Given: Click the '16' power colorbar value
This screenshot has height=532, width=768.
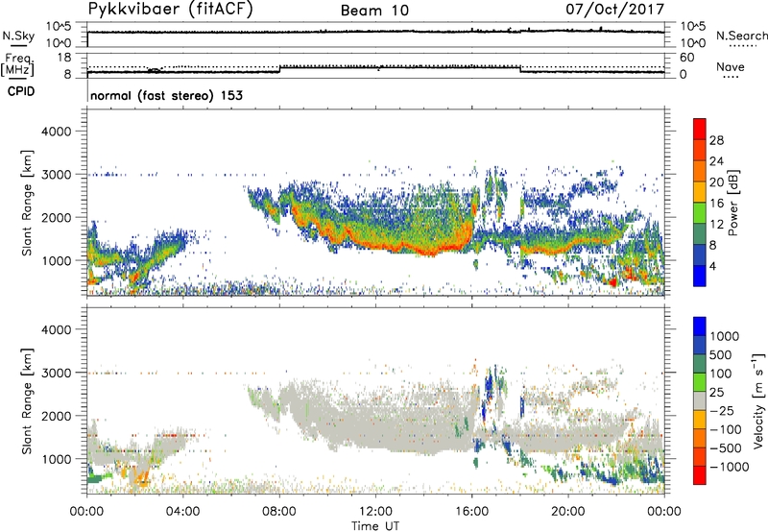Looking at the screenshot, I should click(716, 204).
